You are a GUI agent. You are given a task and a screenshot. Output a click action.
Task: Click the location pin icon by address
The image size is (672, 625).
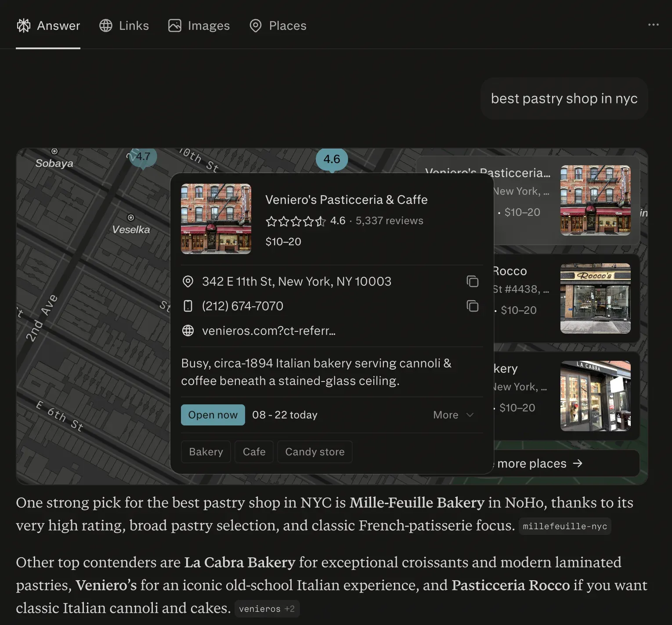188,281
